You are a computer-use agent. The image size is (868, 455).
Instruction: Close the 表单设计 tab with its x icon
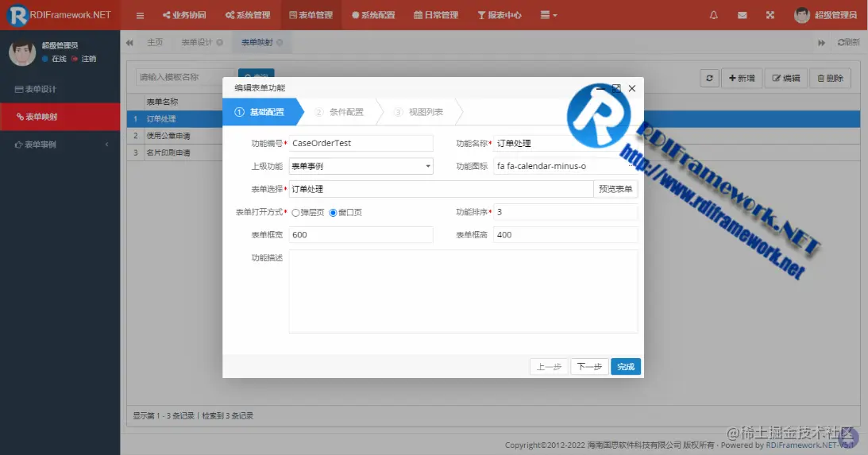[x=220, y=43]
